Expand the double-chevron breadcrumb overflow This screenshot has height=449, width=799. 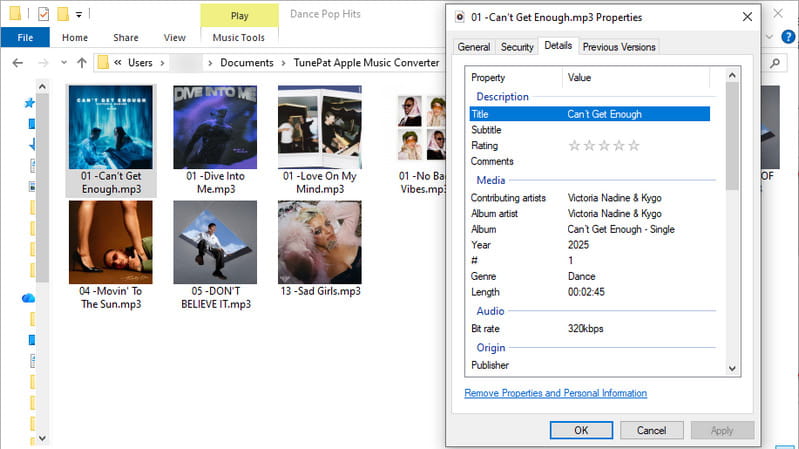pyautogui.click(x=118, y=63)
